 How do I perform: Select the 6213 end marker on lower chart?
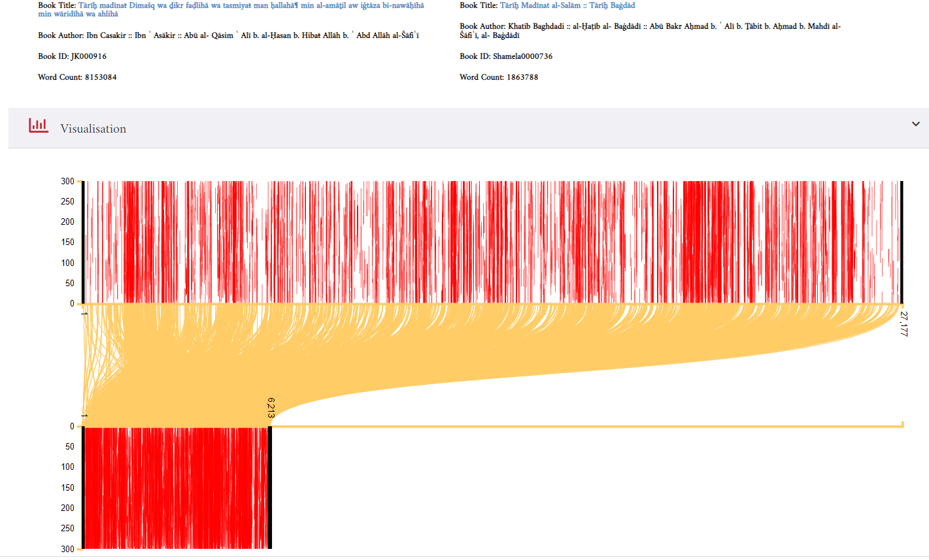(x=271, y=407)
